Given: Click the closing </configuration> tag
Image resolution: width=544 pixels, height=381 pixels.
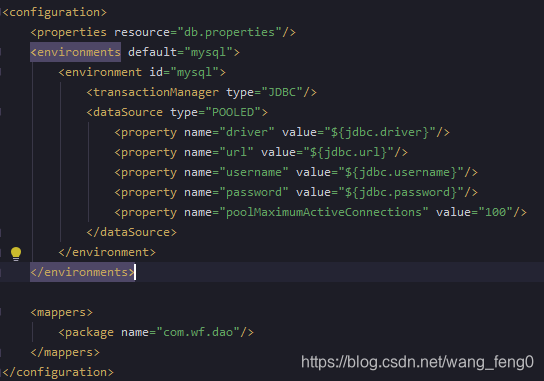Looking at the screenshot, I should 58,372.
